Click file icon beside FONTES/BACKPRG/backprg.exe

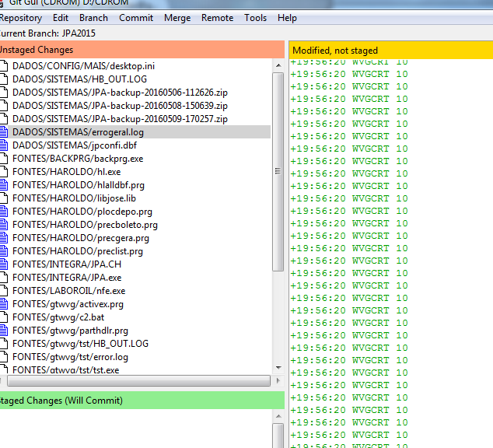pyautogui.click(x=3, y=159)
